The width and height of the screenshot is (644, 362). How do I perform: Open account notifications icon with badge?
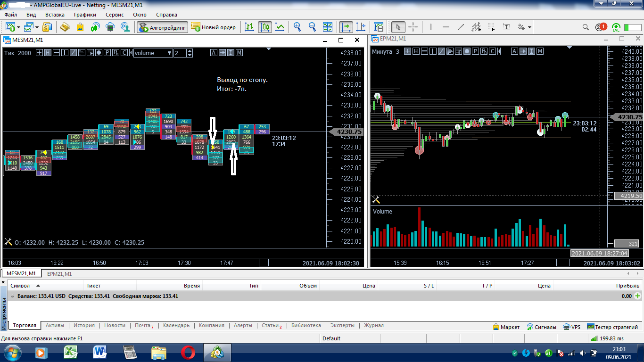[601, 27]
